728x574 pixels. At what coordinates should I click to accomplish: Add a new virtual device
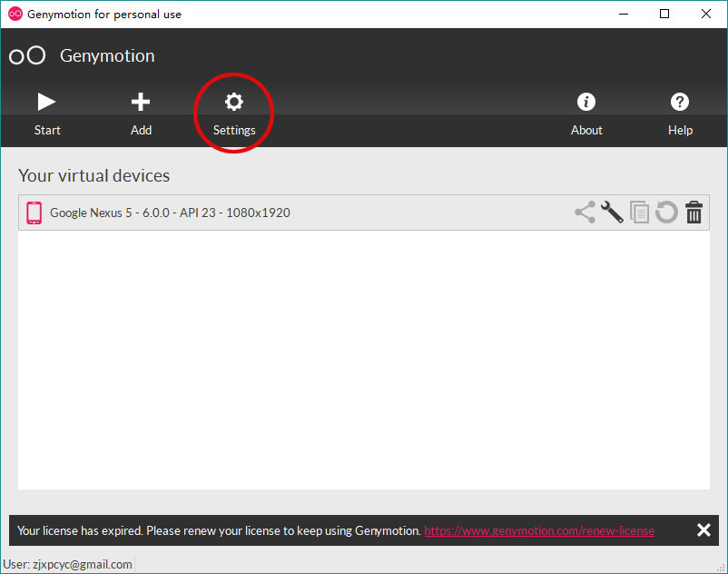click(141, 114)
